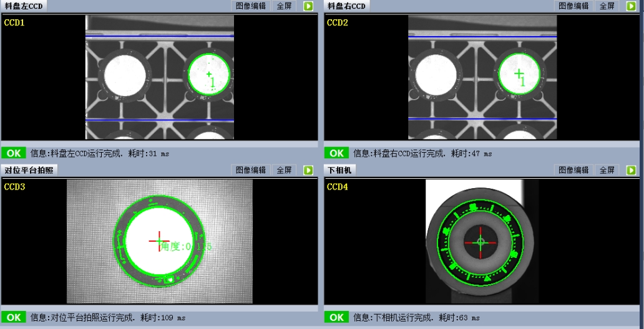Click the CCD2 tray camera image
This screenshot has width=644, height=329.
point(482,77)
